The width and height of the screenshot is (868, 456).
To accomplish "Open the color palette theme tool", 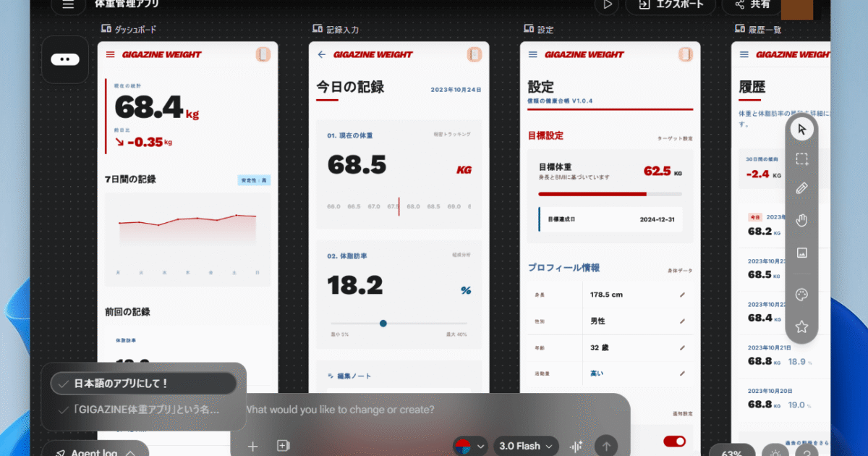I will coord(801,295).
